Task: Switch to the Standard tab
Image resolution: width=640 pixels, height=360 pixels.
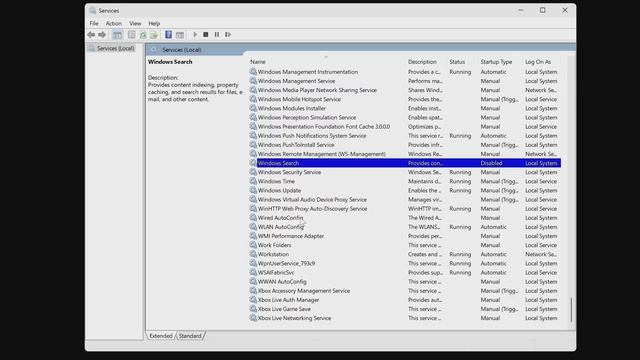Action: (190, 336)
